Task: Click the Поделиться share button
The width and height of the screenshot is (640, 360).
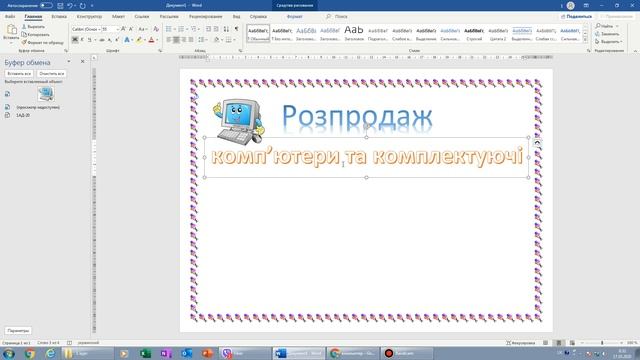Action: tap(577, 16)
